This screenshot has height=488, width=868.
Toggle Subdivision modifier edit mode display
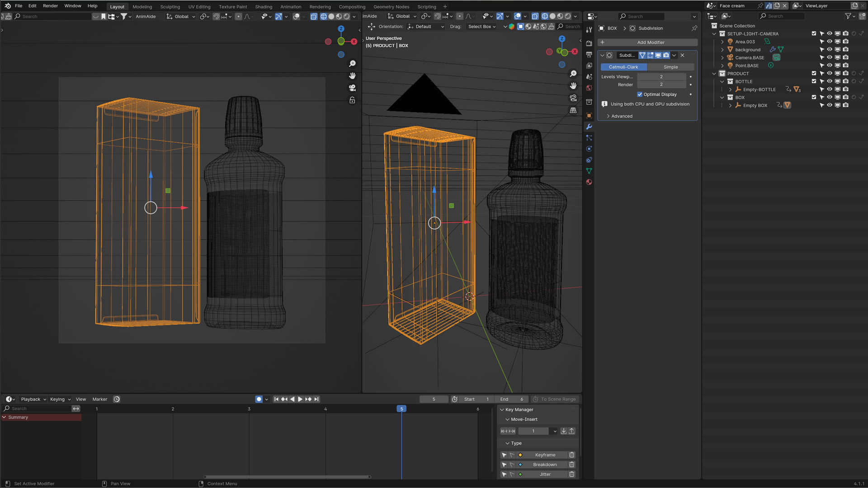point(650,55)
